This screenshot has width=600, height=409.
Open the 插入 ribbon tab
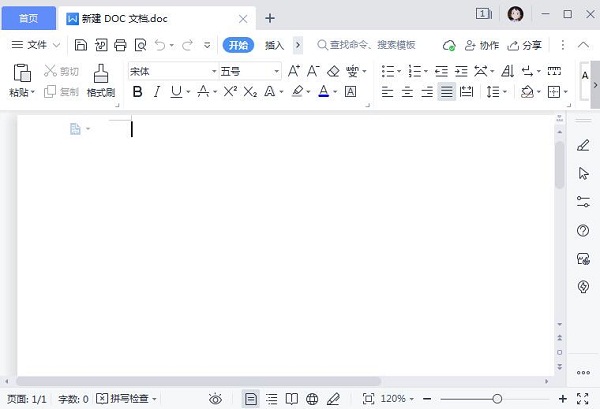tap(274, 46)
